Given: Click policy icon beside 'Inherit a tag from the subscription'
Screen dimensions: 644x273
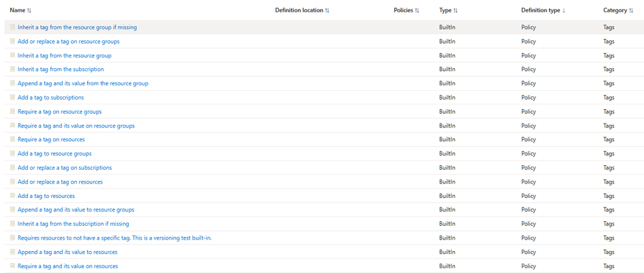Looking at the screenshot, I should point(12,70).
